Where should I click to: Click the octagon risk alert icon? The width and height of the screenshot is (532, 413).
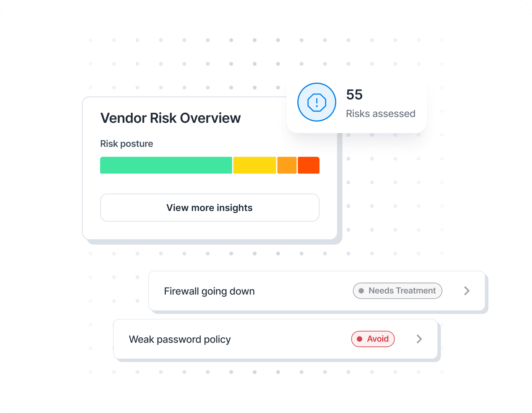tap(316, 102)
